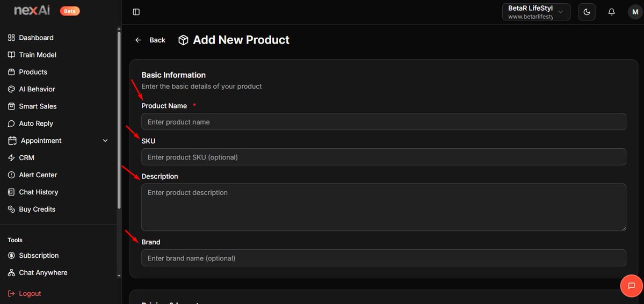Select the Products box icon
The image size is (644, 304).
tap(11, 72)
